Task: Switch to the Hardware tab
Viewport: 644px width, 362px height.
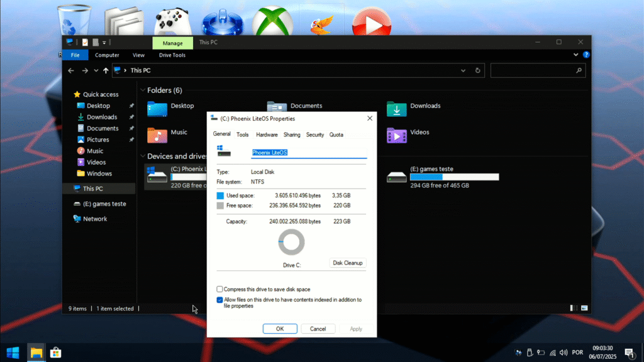Action: (267, 134)
